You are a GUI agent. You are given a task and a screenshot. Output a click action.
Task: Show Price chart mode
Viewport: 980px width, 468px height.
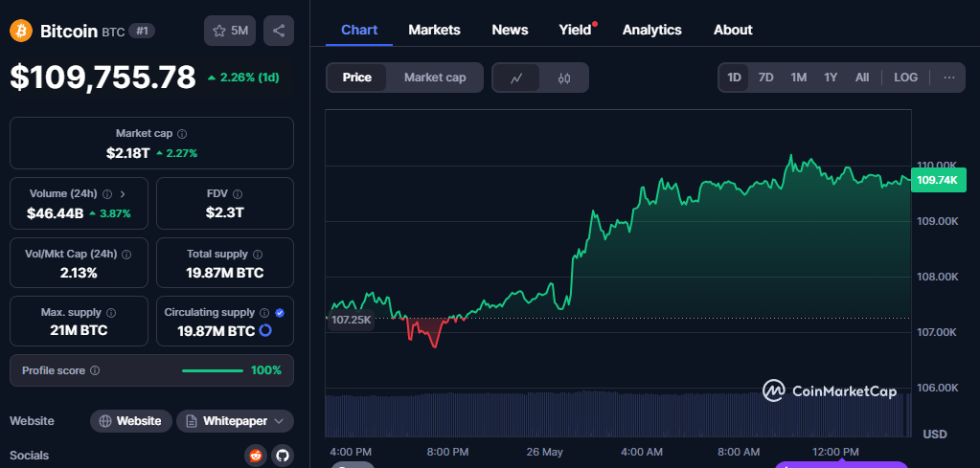pyautogui.click(x=357, y=78)
